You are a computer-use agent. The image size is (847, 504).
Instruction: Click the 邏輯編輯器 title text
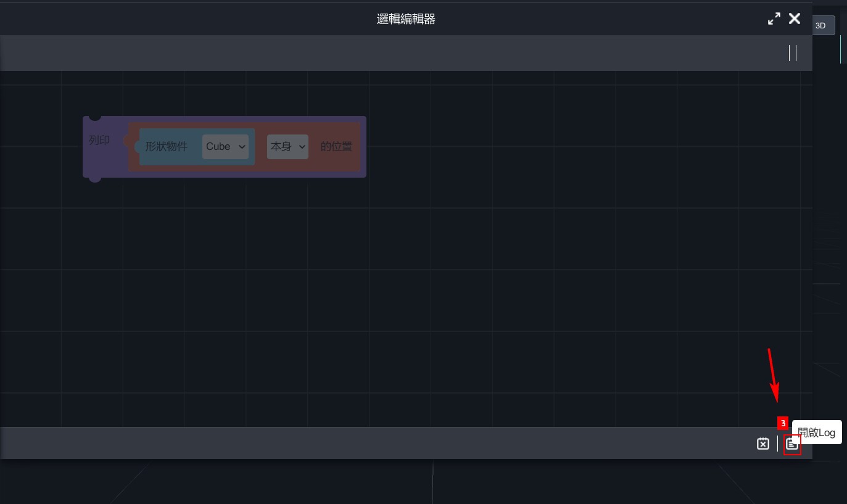pos(406,19)
